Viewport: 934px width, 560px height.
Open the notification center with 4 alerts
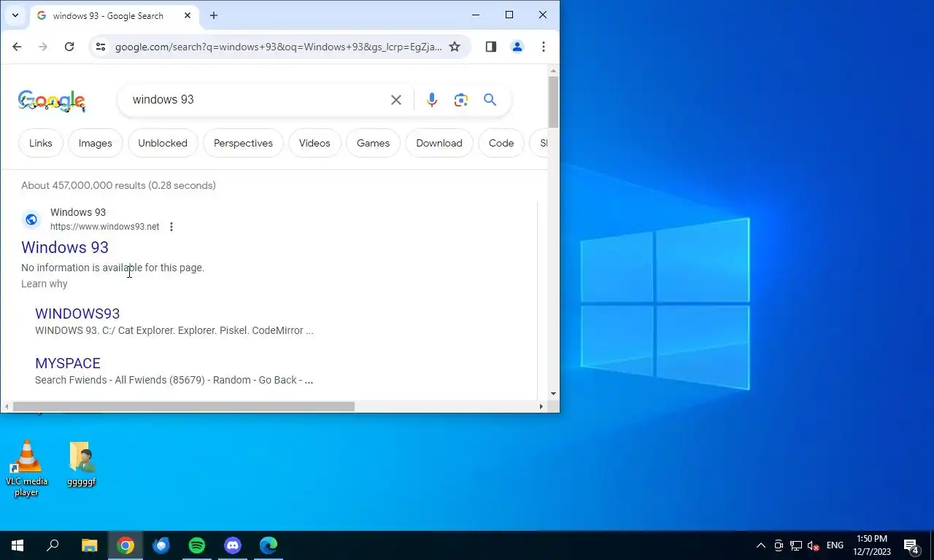[x=911, y=545]
